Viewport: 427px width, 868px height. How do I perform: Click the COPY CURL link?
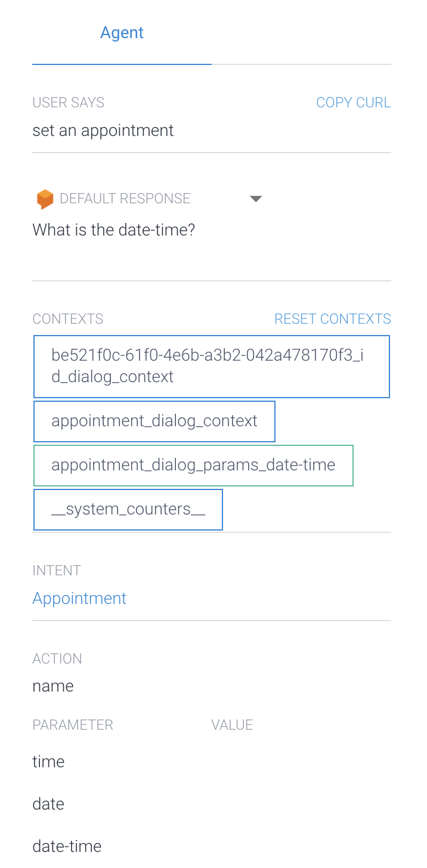pos(353,102)
